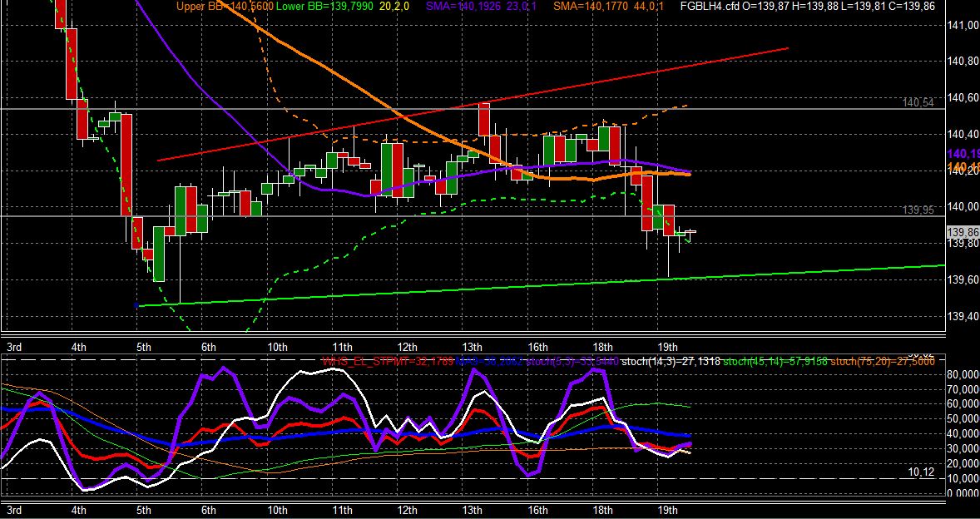This screenshot has height=519, width=980.
Task: Click the close value C=139,86
Action: [912, 7]
